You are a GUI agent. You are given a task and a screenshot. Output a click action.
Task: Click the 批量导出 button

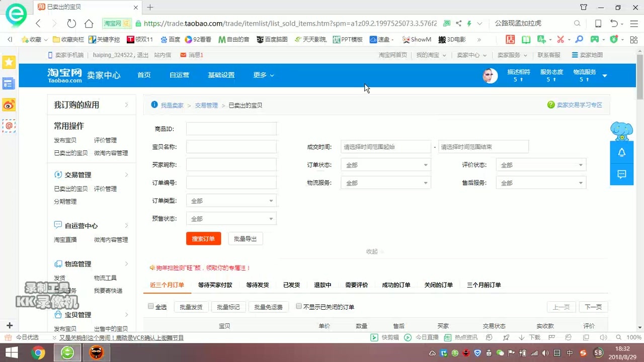pos(246,238)
